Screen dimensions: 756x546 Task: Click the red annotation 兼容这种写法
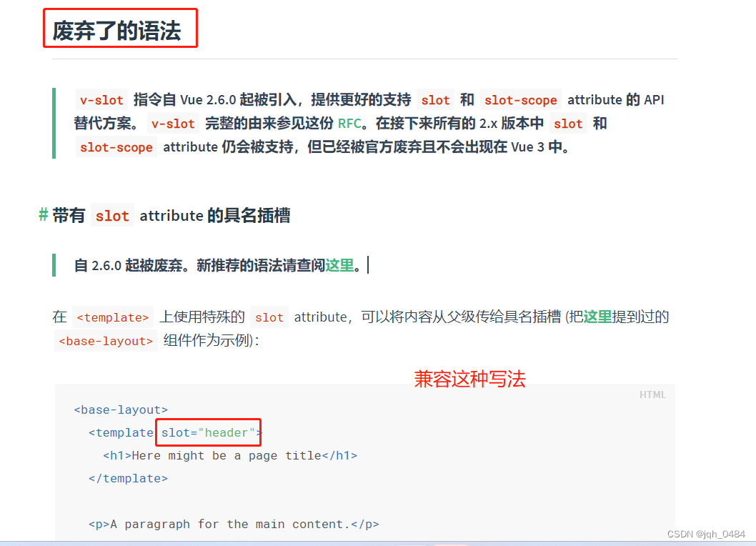(469, 379)
